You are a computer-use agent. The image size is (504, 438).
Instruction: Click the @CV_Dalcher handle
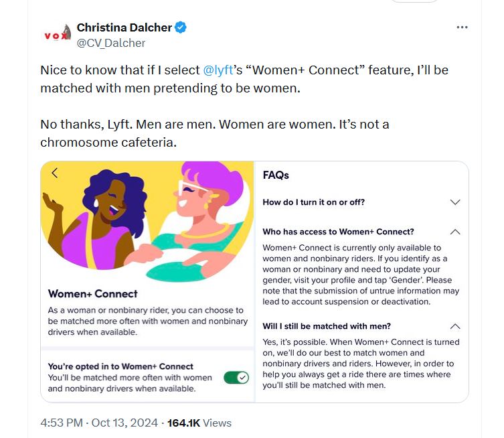111,43
